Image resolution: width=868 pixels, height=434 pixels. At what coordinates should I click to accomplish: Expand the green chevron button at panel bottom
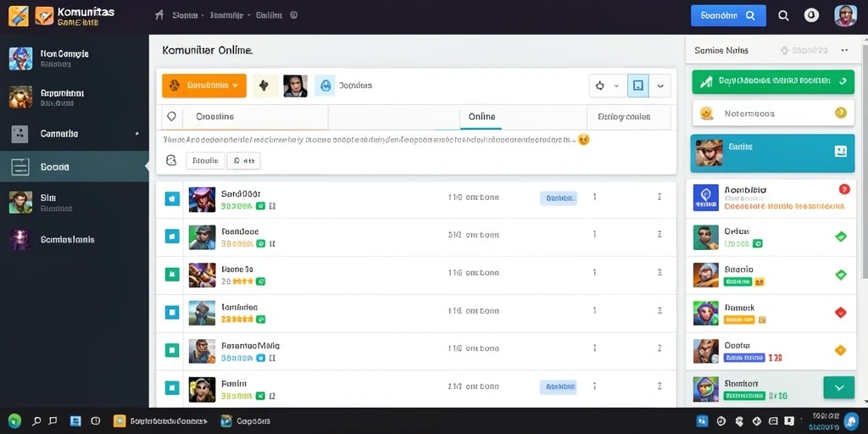[x=839, y=387]
